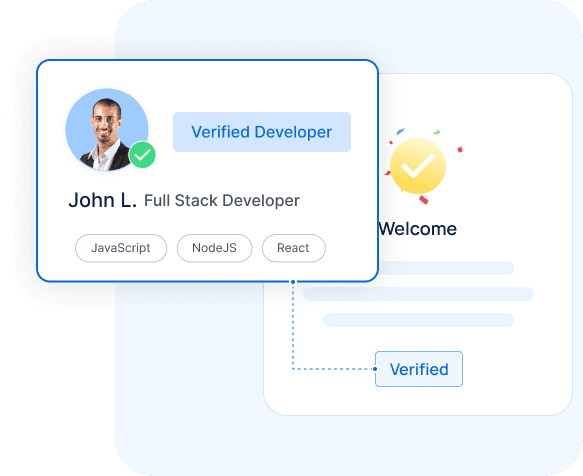Click the Verified Developer badge
Image resolution: width=583 pixels, height=476 pixels.
(262, 132)
